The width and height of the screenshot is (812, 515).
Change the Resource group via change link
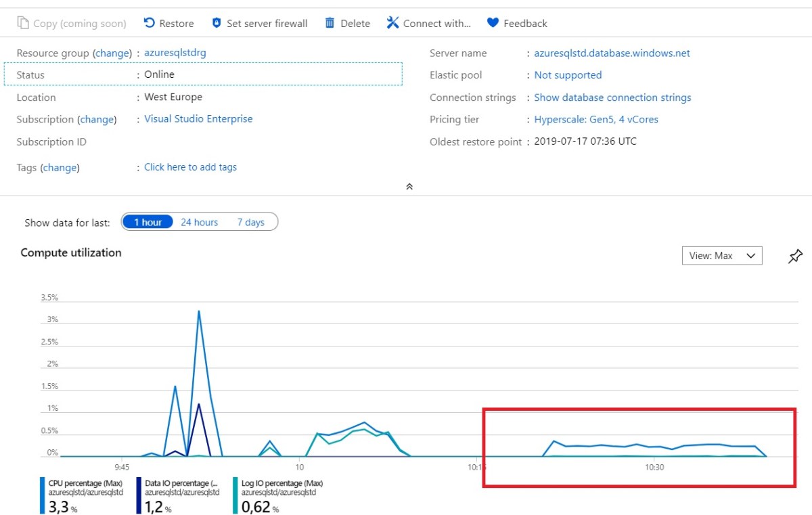(x=112, y=53)
